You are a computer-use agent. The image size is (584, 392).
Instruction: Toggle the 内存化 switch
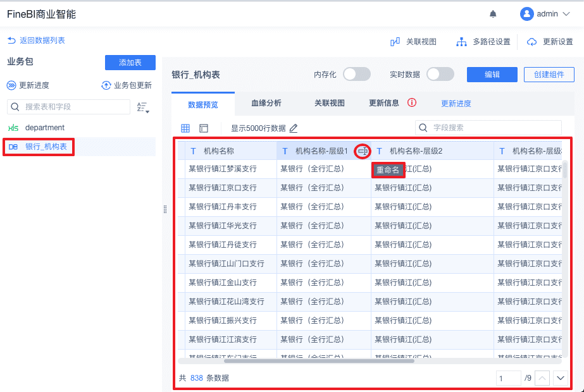pyautogui.click(x=356, y=75)
